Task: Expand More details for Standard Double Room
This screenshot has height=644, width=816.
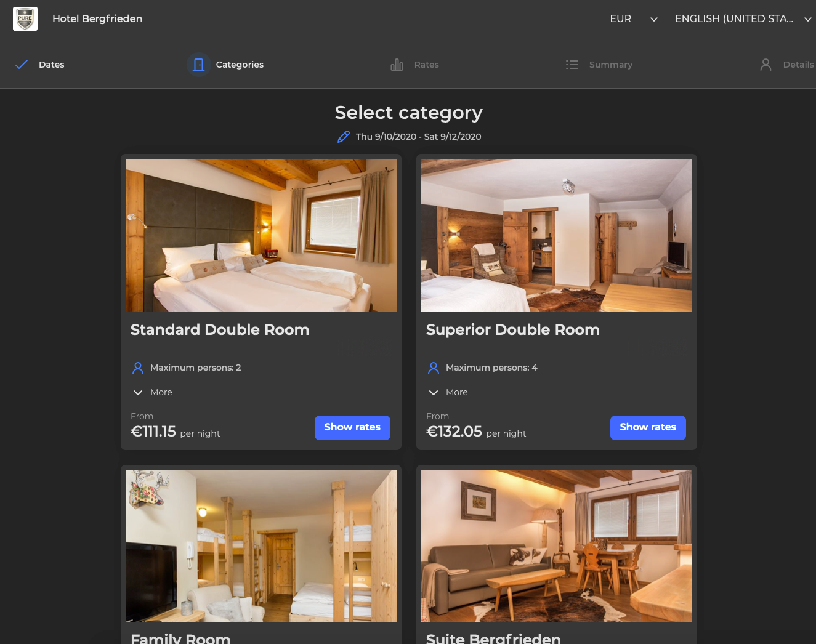Action: coord(153,392)
